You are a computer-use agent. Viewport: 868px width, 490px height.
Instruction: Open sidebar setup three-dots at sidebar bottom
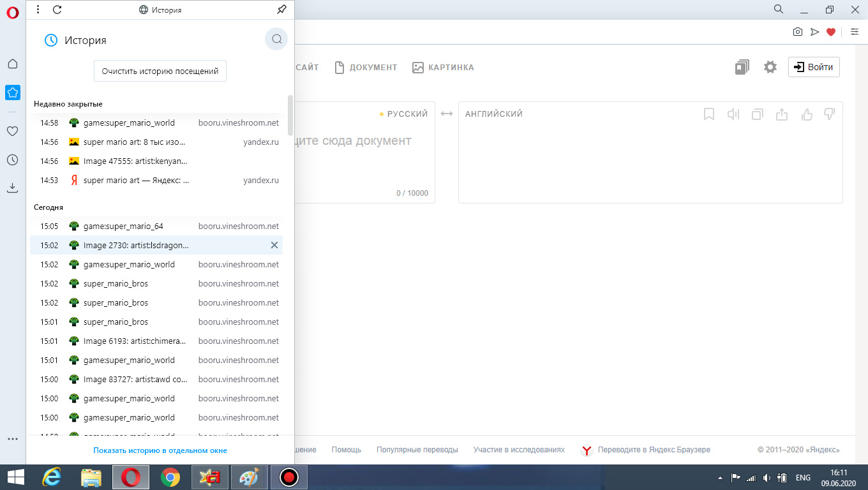(x=13, y=439)
